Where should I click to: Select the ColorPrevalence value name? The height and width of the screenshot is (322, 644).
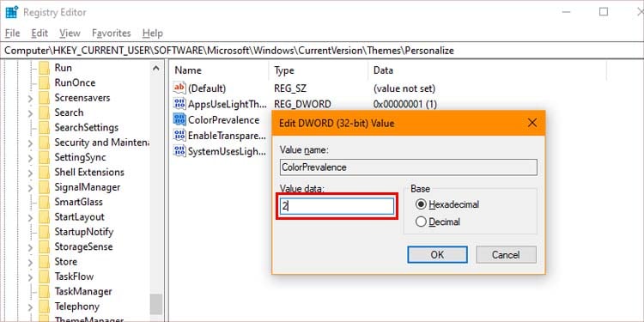click(224, 120)
